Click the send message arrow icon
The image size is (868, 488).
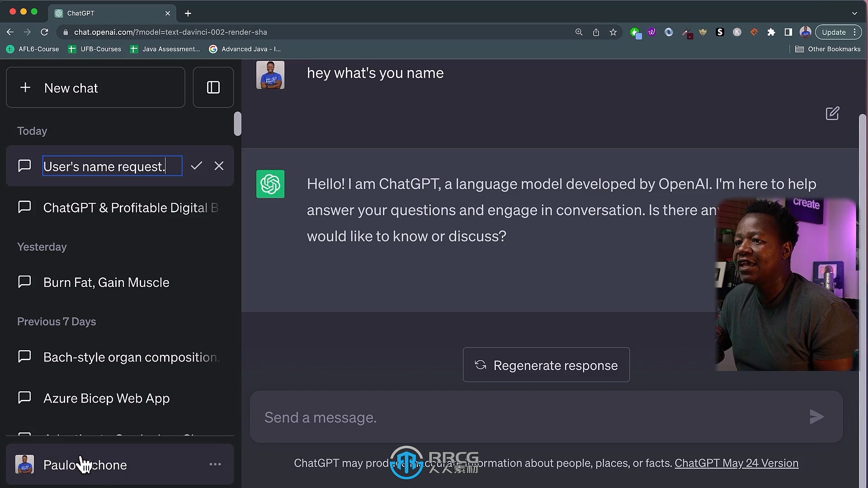(x=816, y=417)
